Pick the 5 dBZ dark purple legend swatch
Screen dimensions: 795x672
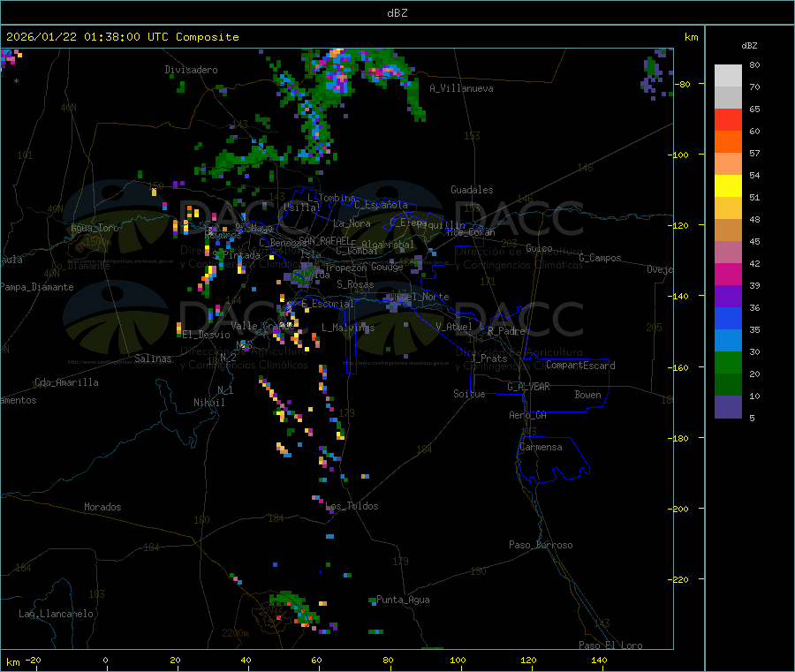(728, 407)
